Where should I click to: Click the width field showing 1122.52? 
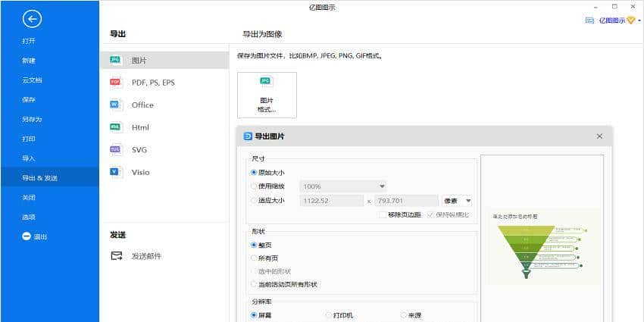tap(332, 201)
